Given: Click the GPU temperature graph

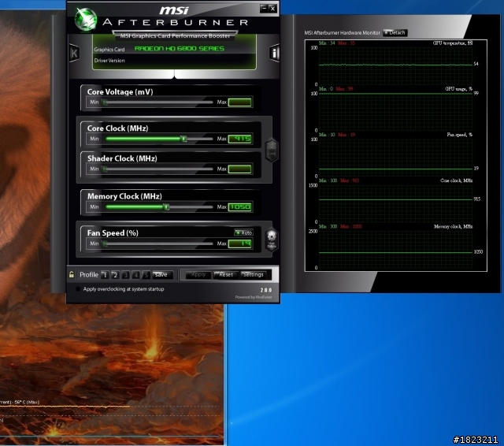Looking at the screenshot, I should click(395, 66).
